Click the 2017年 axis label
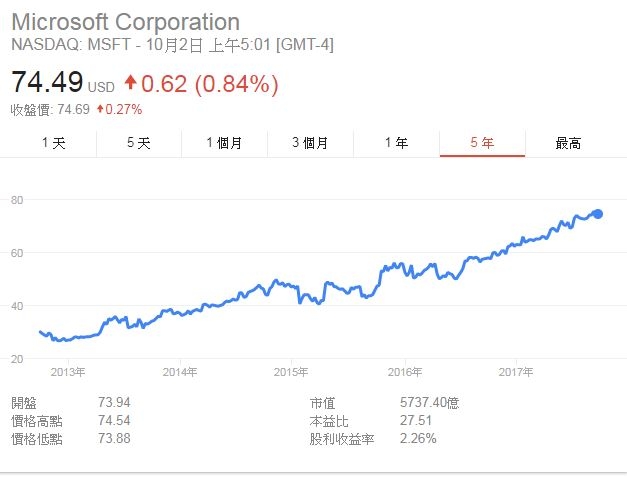Screen dimensions: 627x477 click(516, 372)
